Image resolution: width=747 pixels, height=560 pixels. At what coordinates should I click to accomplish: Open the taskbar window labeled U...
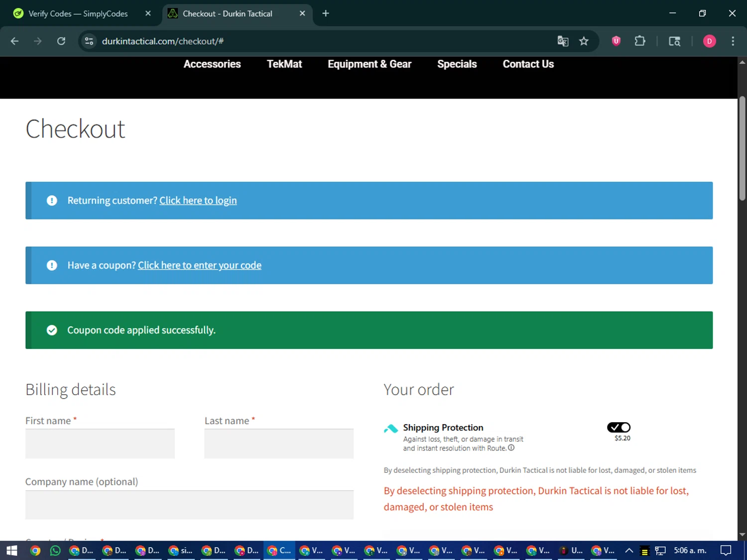(571, 551)
